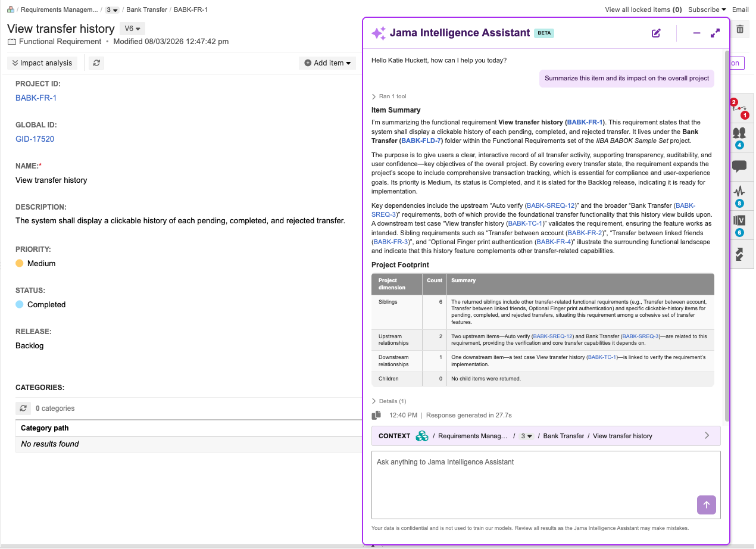Click the project home icon in breadcrumb
Screen dimensions: 756x549
pos(11,10)
